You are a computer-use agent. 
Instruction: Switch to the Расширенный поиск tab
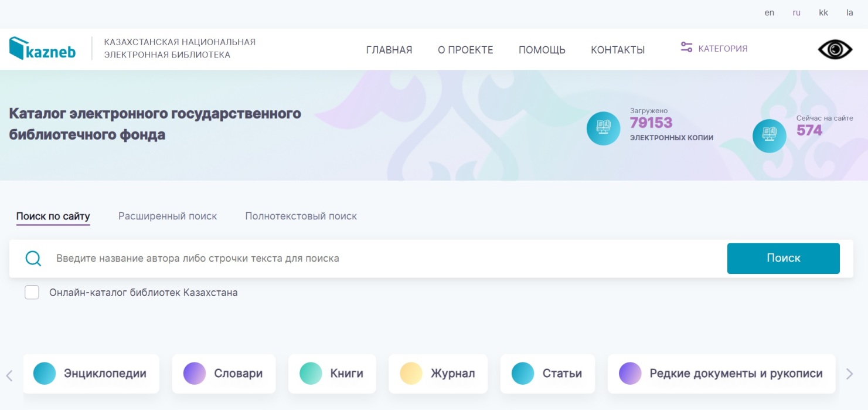(168, 216)
